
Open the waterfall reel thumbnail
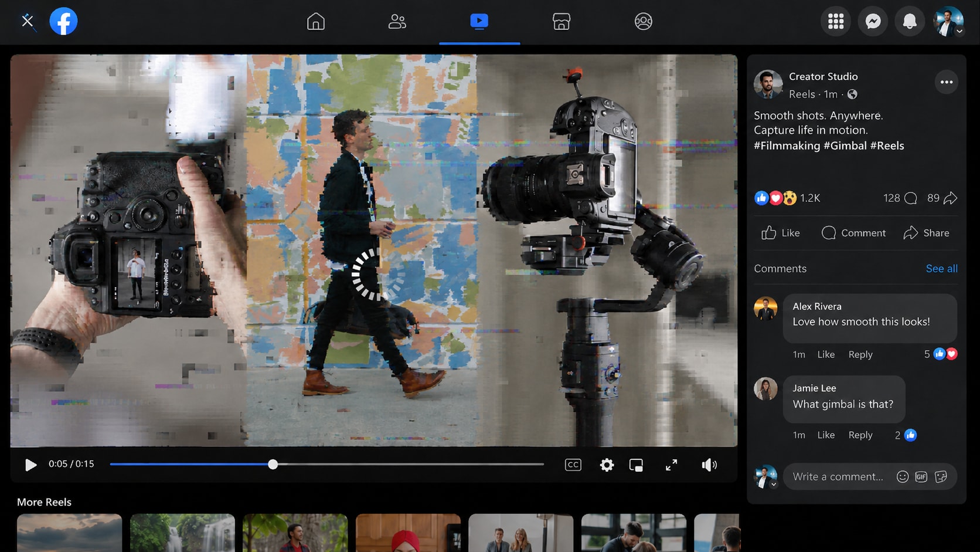pyautogui.click(x=182, y=533)
